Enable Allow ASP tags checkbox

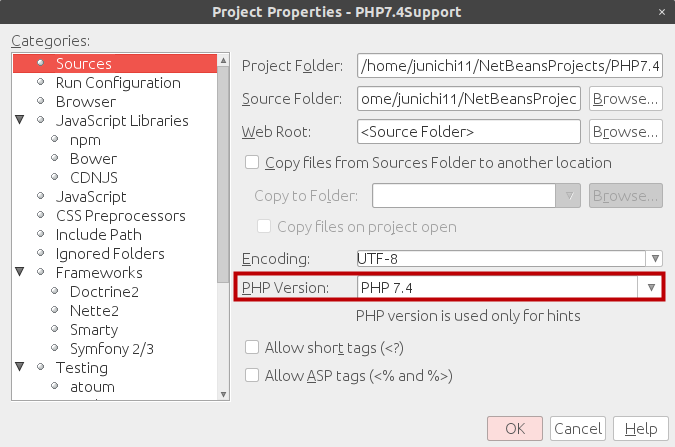[252, 376]
